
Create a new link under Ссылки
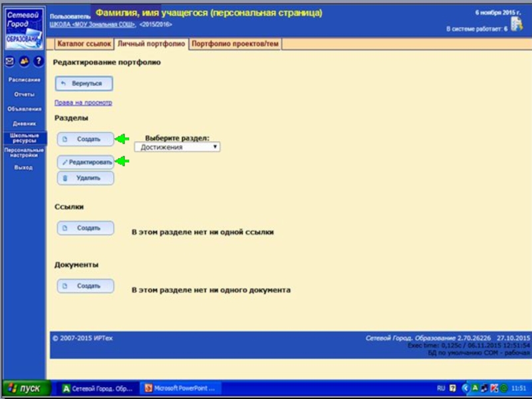click(x=85, y=228)
